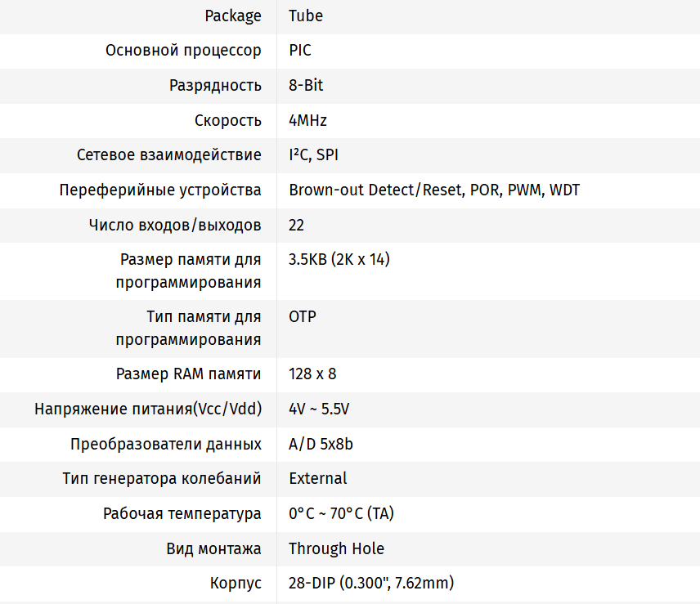The height and width of the screenshot is (604, 700).
Task: Click the "8-Bit" value text
Action: pyautogui.click(x=306, y=85)
